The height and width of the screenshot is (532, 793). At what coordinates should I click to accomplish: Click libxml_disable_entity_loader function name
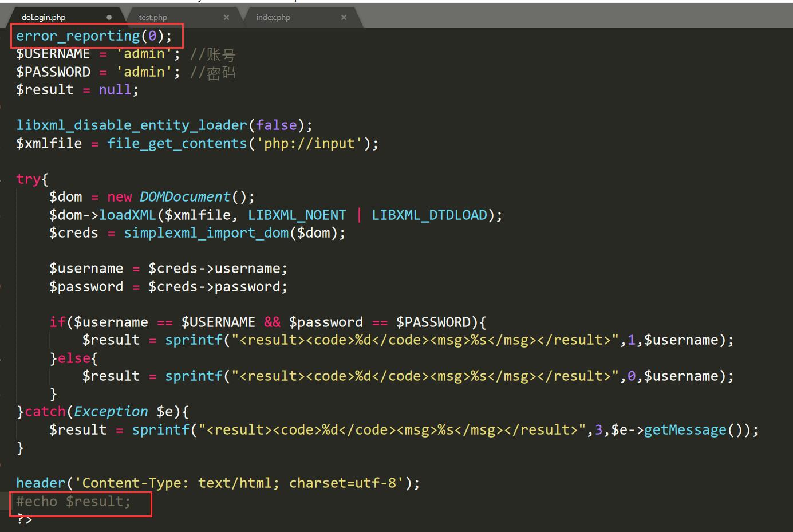pos(131,125)
